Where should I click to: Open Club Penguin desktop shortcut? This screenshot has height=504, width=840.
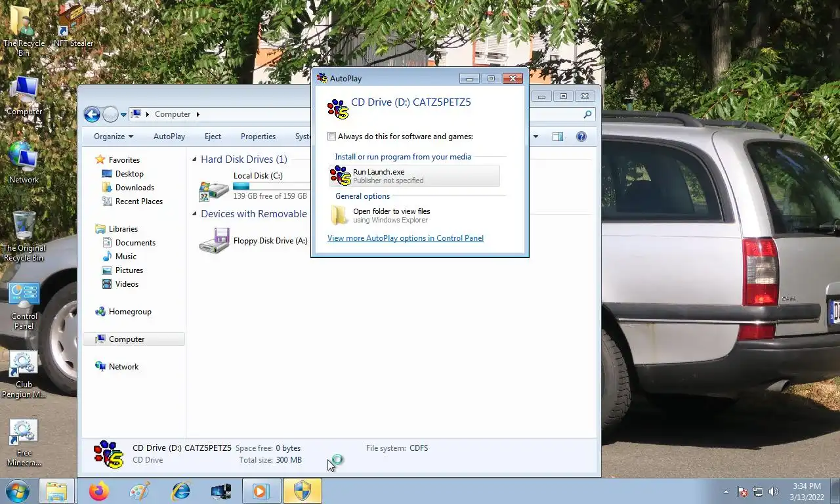24,375
